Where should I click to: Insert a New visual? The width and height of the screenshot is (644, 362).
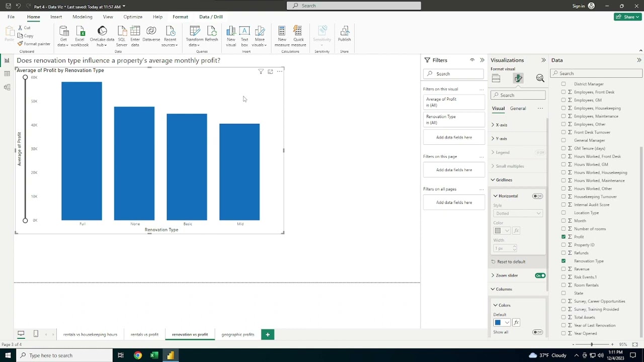coord(231,37)
